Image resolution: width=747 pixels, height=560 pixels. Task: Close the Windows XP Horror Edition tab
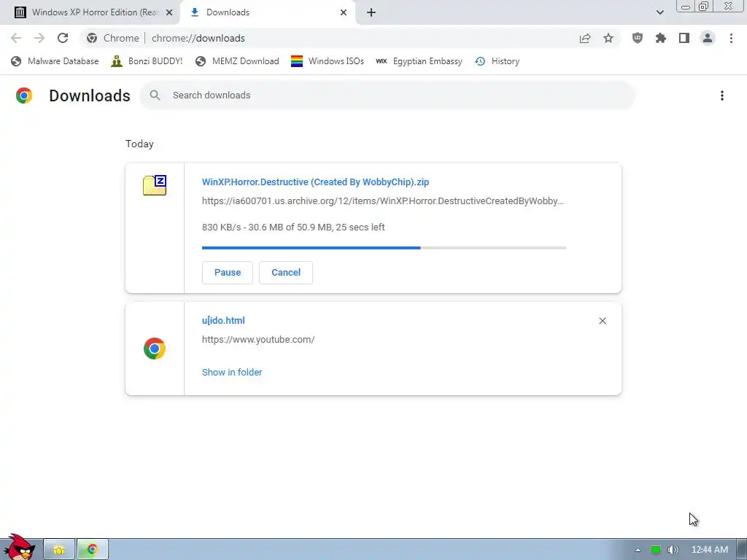(169, 12)
